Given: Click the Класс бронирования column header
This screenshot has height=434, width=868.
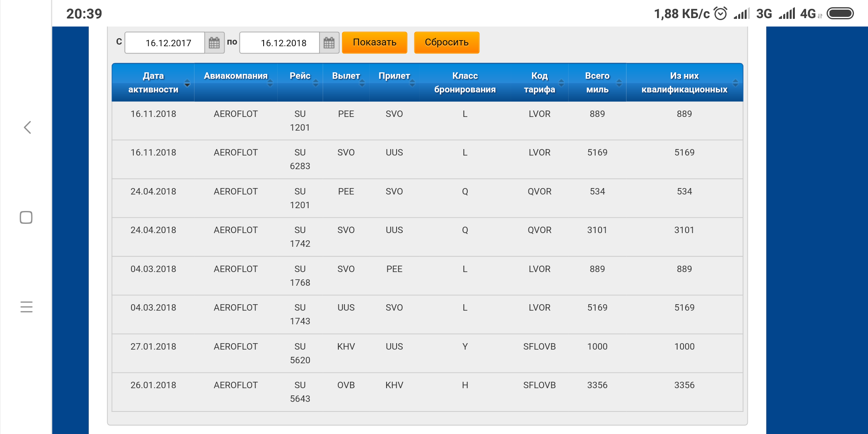Looking at the screenshot, I should click(465, 82).
